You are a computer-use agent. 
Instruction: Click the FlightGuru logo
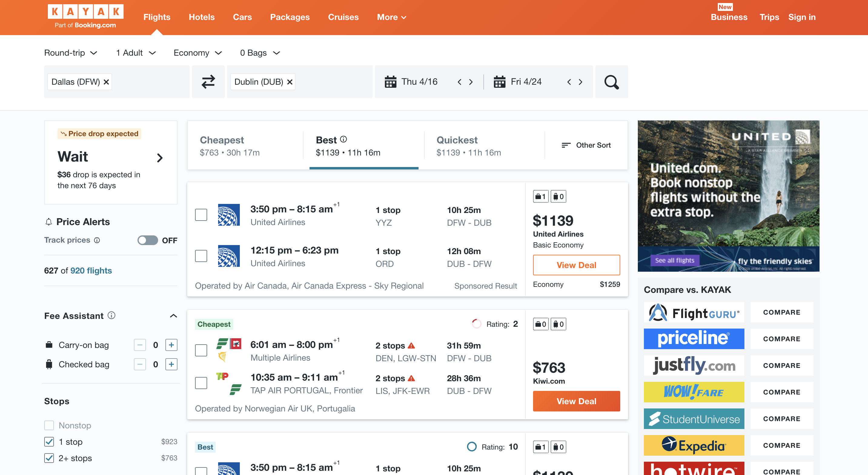pyautogui.click(x=694, y=313)
